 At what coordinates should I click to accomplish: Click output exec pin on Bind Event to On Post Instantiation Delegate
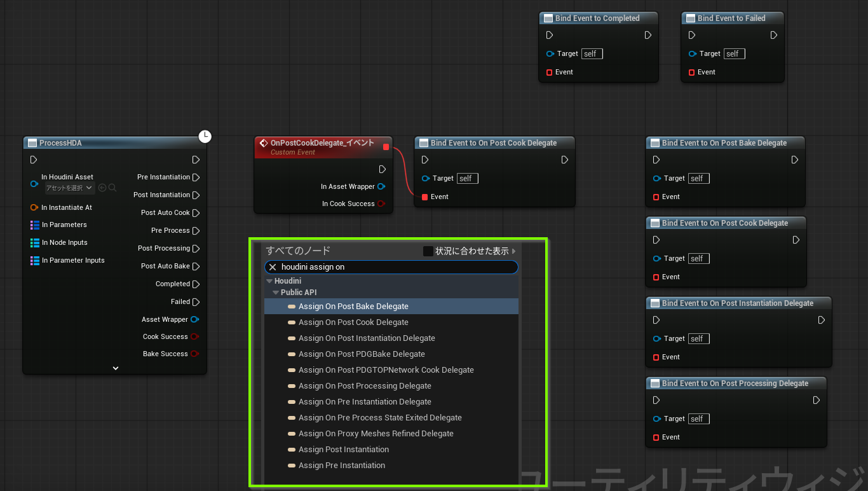point(821,320)
